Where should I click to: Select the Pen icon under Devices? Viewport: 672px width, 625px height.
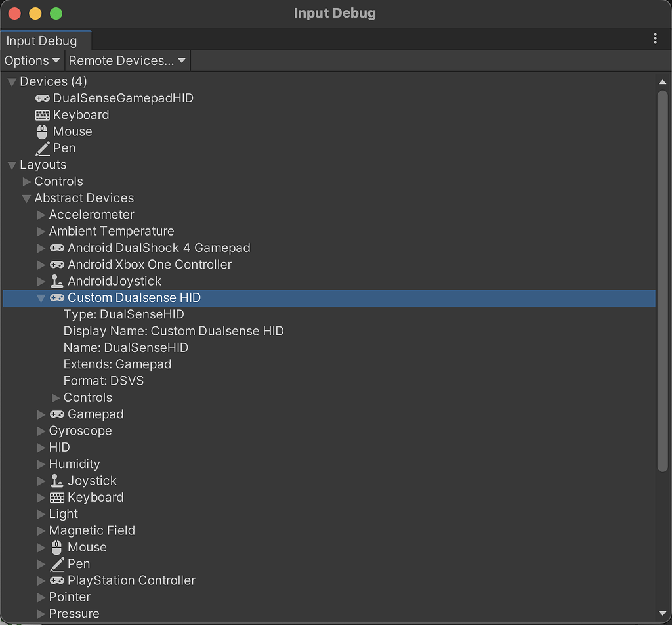(x=42, y=148)
